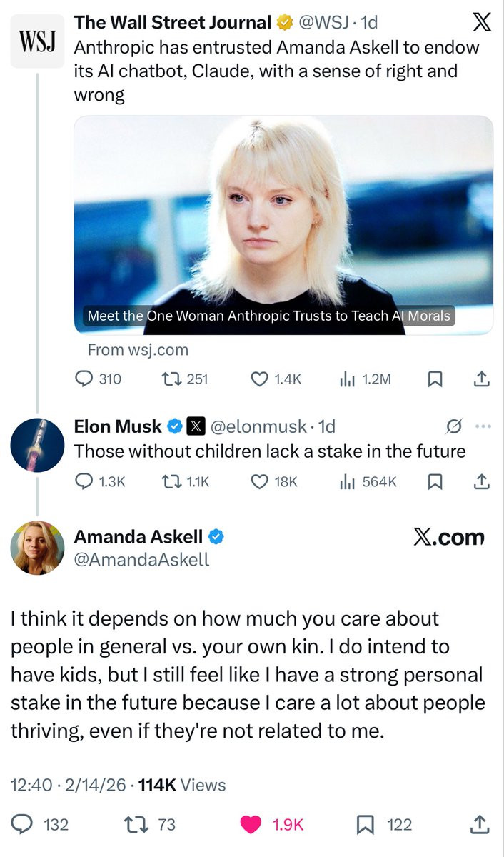Share Amanda Askell's post

[479, 825]
